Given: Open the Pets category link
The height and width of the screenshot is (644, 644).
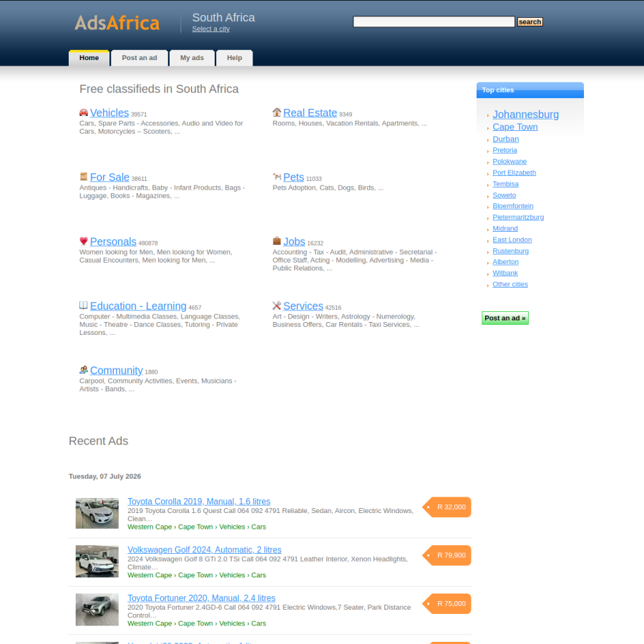Looking at the screenshot, I should point(293,177).
